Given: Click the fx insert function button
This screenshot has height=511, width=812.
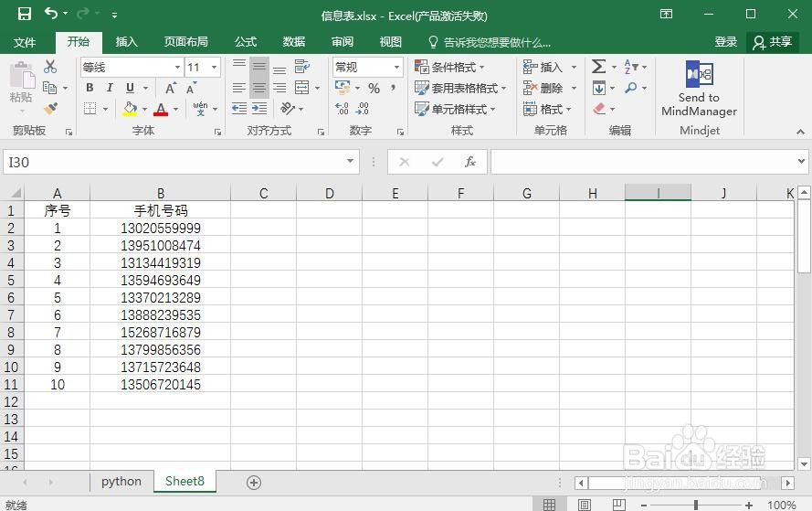Looking at the screenshot, I should click(469, 162).
